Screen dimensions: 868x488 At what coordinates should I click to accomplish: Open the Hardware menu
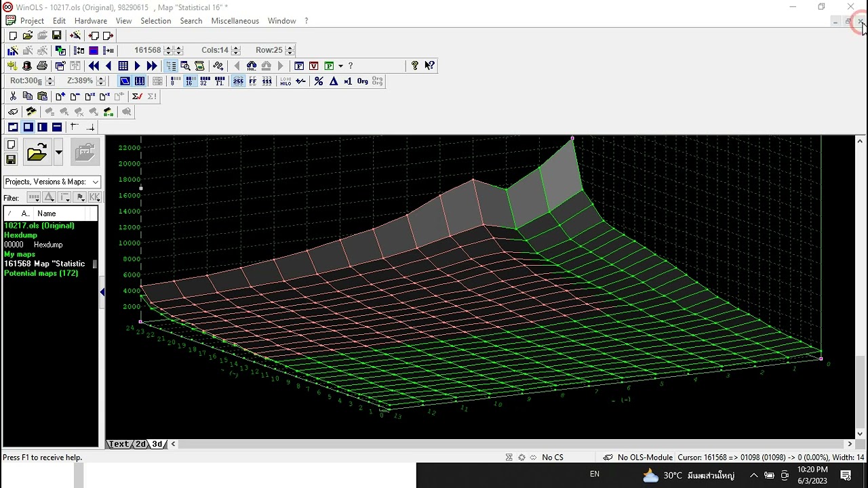90,21
